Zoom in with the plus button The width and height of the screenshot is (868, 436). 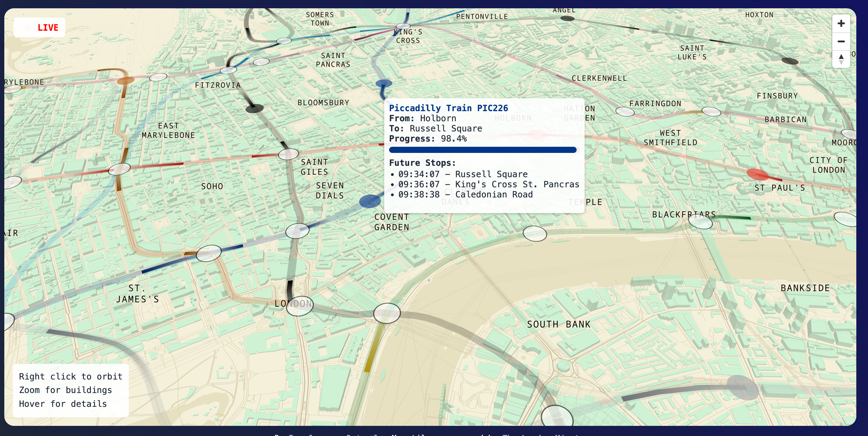[841, 23]
